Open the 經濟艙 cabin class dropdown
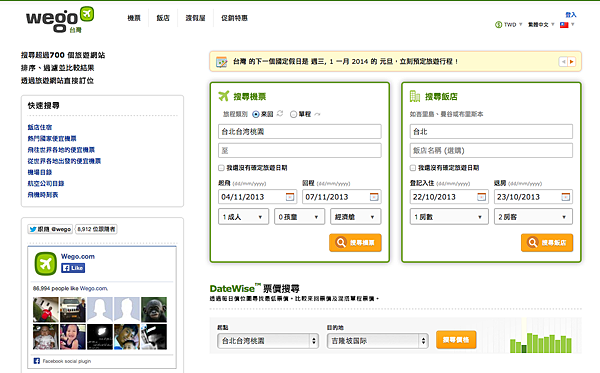This screenshot has height=373, width=600. pos(355,217)
